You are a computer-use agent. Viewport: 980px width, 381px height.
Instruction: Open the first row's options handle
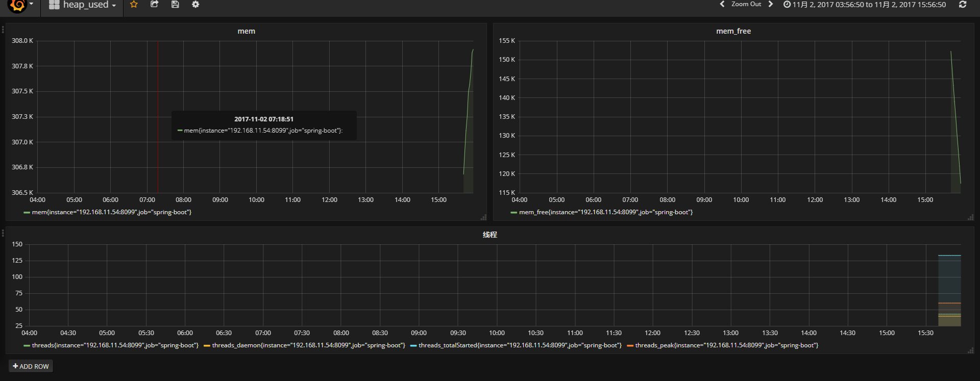(x=3, y=30)
